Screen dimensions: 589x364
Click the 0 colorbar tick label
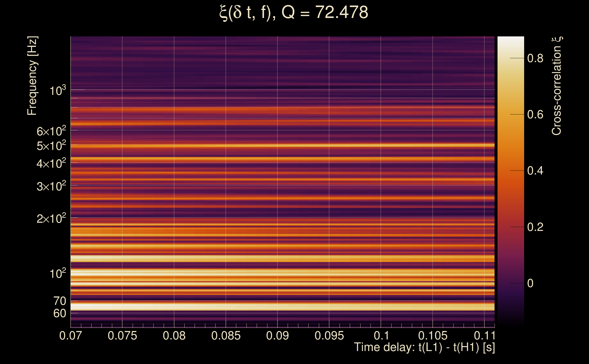tap(530, 283)
